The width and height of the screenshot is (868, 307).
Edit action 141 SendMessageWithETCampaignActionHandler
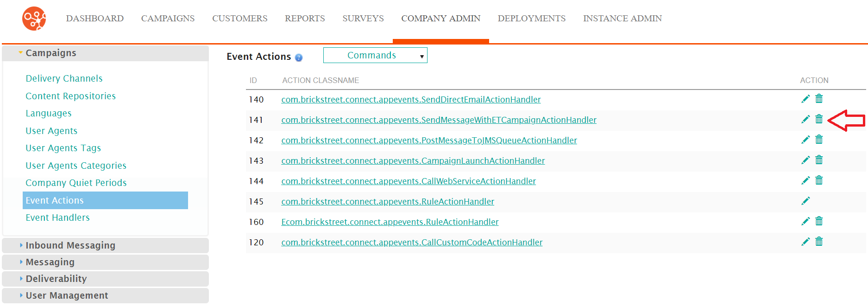[x=805, y=119]
